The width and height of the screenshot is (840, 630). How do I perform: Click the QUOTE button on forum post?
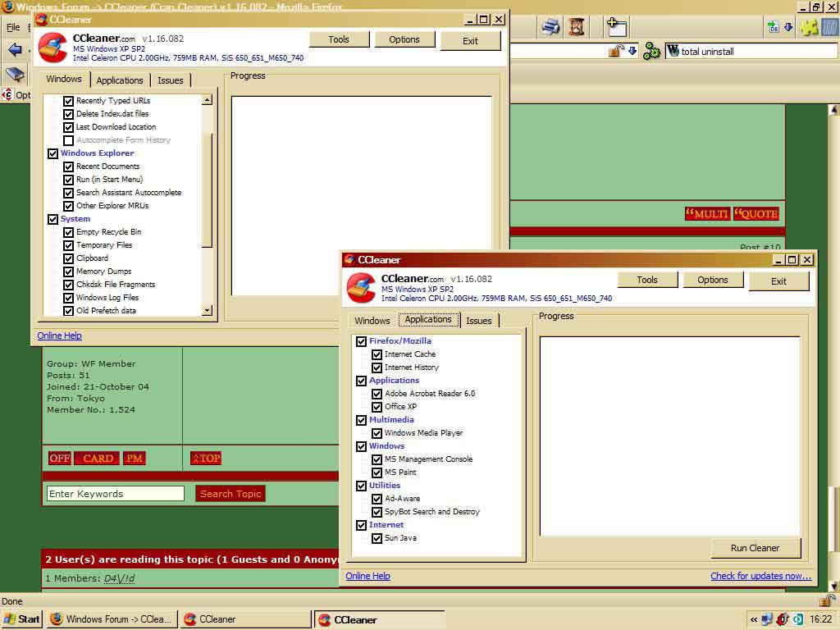[x=756, y=214]
